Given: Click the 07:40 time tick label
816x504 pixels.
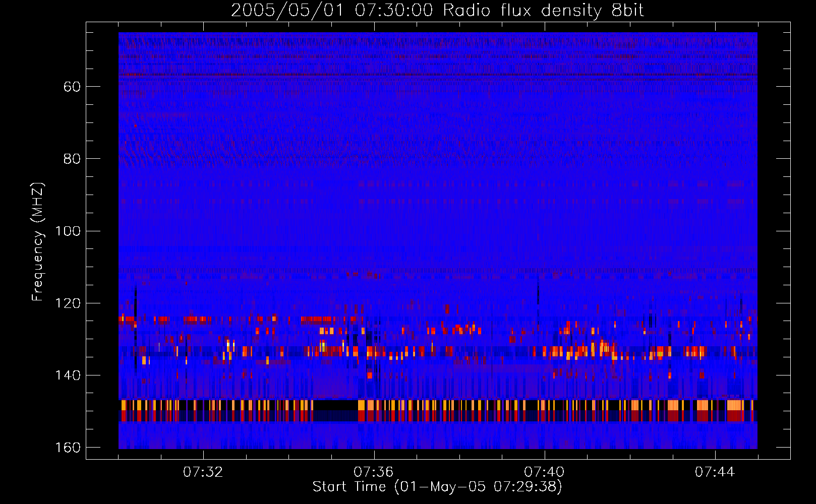Looking at the screenshot, I should pyautogui.click(x=545, y=472).
